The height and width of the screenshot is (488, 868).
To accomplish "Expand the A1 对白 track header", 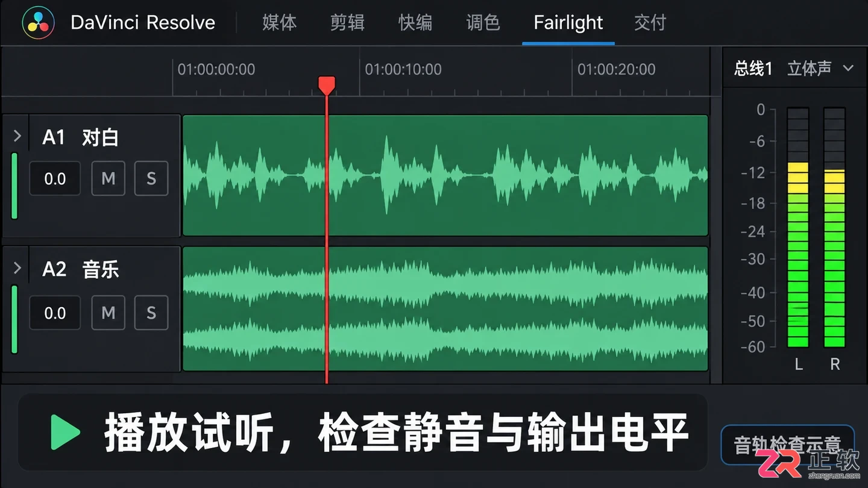I will 17,136.
